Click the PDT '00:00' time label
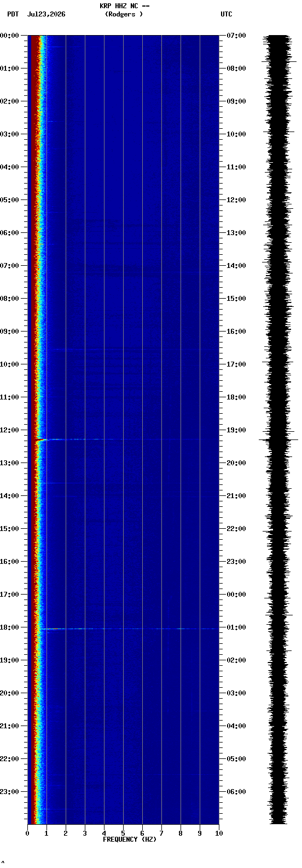The width and height of the screenshot is (302, 868). pyautogui.click(x=9, y=36)
